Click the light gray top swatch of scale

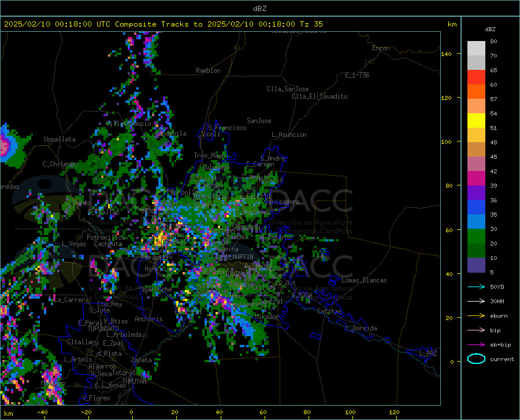[476, 49]
